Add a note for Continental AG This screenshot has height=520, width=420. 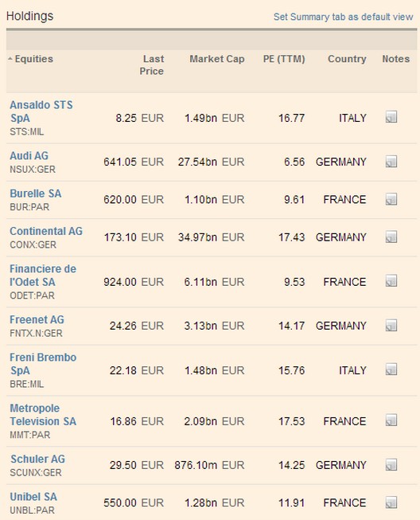click(391, 237)
